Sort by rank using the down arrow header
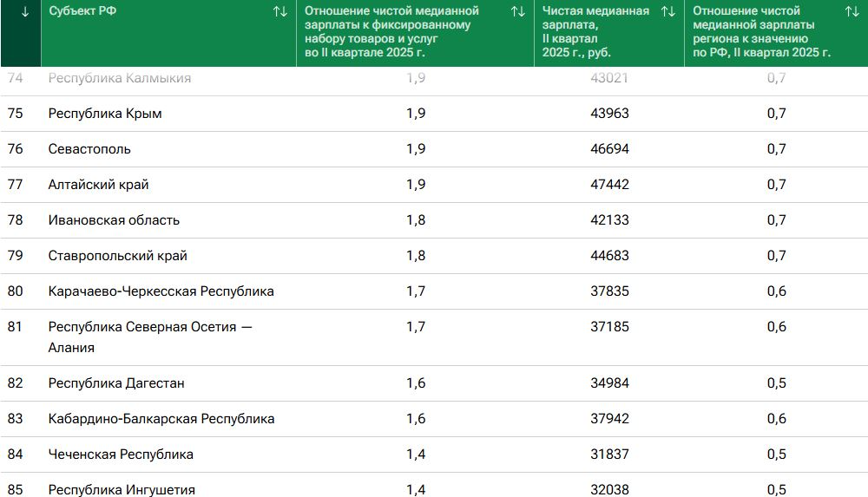Viewport: 868px width, 497px height. pyautogui.click(x=25, y=11)
